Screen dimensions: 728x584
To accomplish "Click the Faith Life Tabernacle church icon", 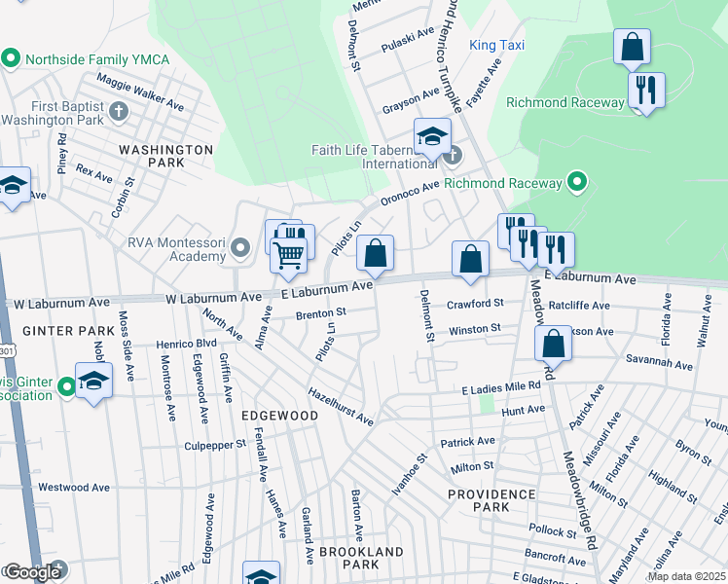I will tap(454, 156).
